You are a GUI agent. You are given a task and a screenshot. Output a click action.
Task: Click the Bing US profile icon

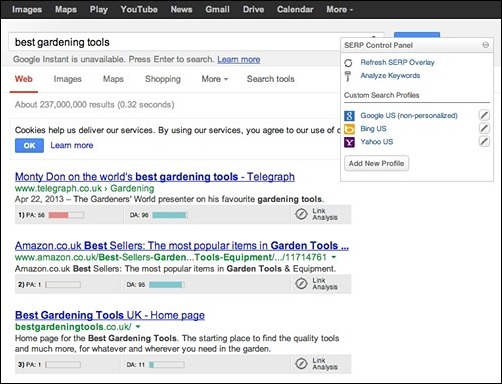[x=349, y=129]
